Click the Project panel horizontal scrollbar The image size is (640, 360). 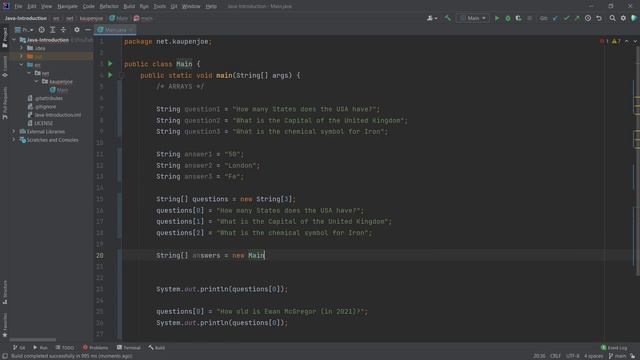click(33, 340)
